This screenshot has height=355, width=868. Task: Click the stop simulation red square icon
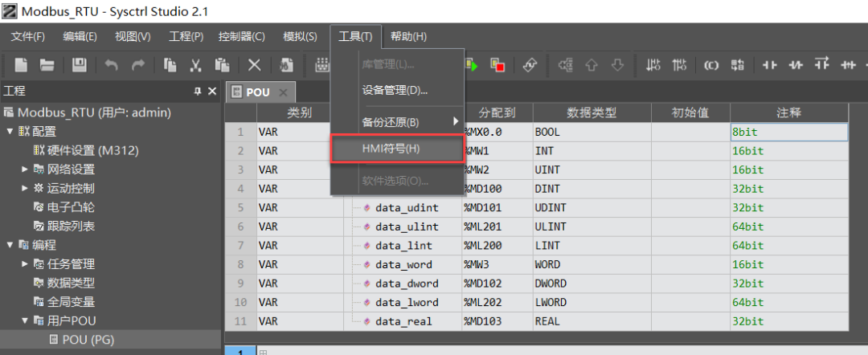497,65
